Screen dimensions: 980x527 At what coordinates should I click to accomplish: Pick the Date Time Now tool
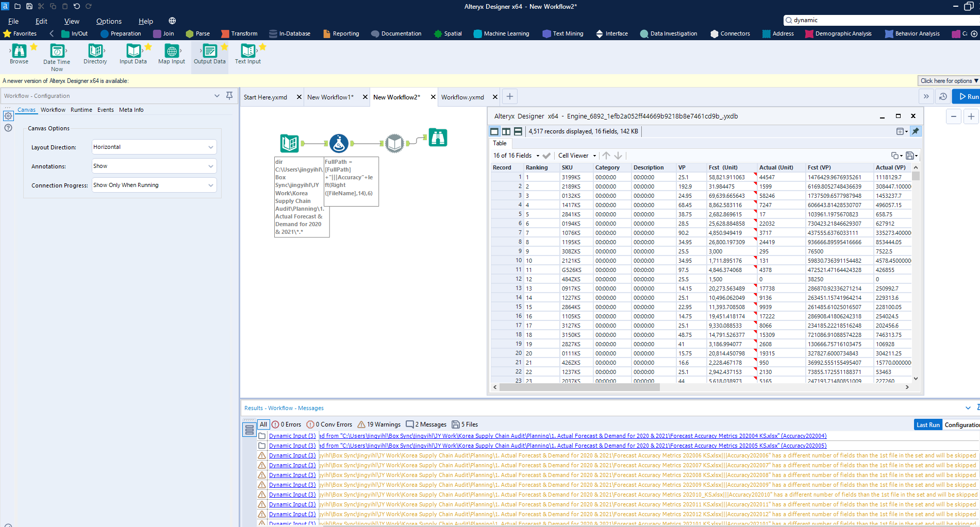(x=57, y=52)
